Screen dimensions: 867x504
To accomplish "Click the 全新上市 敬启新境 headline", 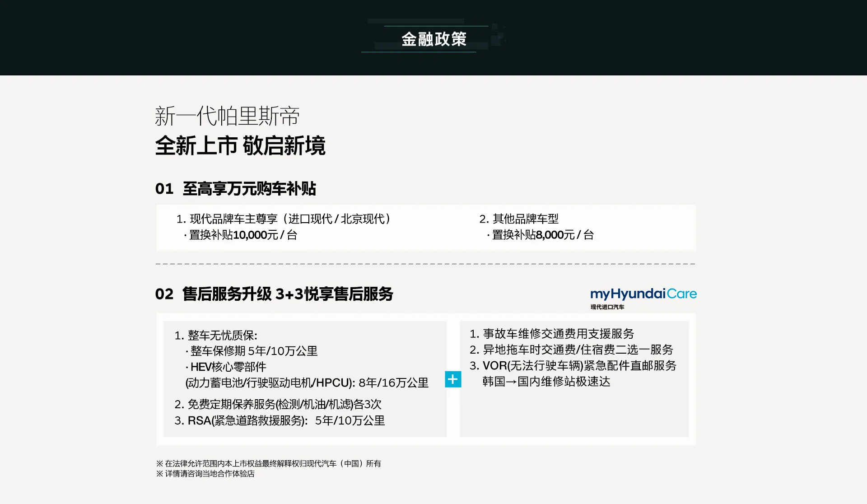I will 240,146.
